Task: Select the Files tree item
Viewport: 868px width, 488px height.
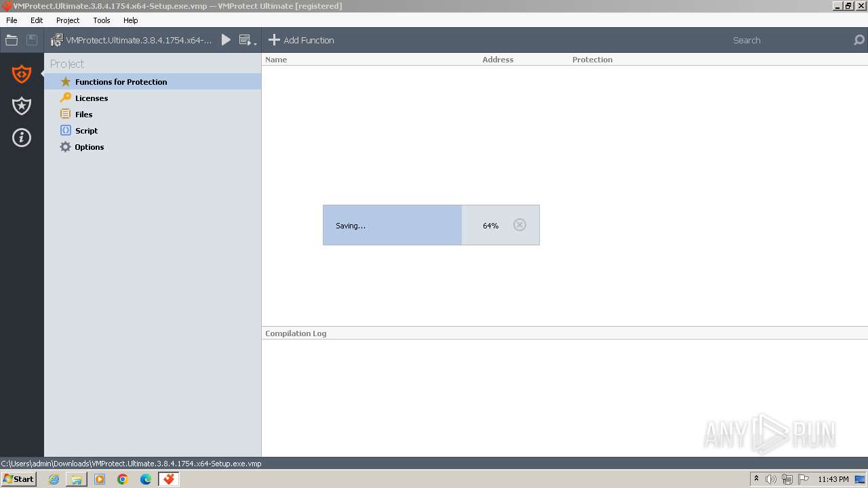Action: pyautogui.click(x=153, y=114)
